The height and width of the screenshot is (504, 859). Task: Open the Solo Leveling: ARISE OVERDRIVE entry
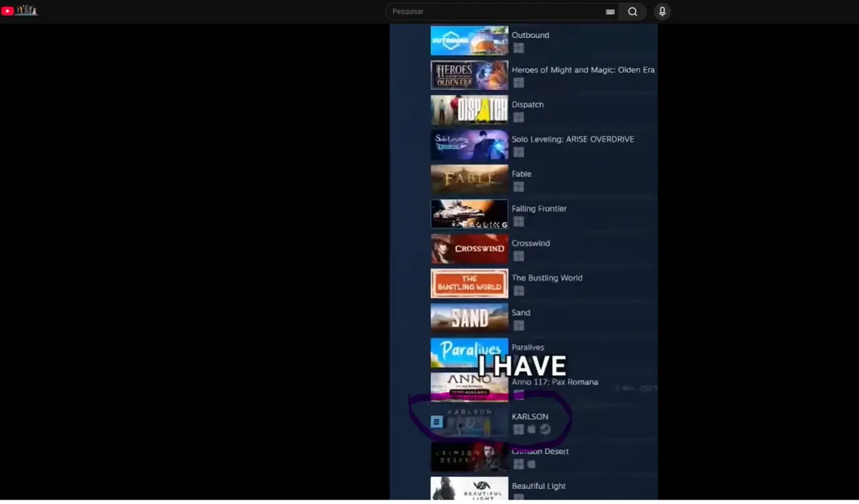[x=573, y=139]
